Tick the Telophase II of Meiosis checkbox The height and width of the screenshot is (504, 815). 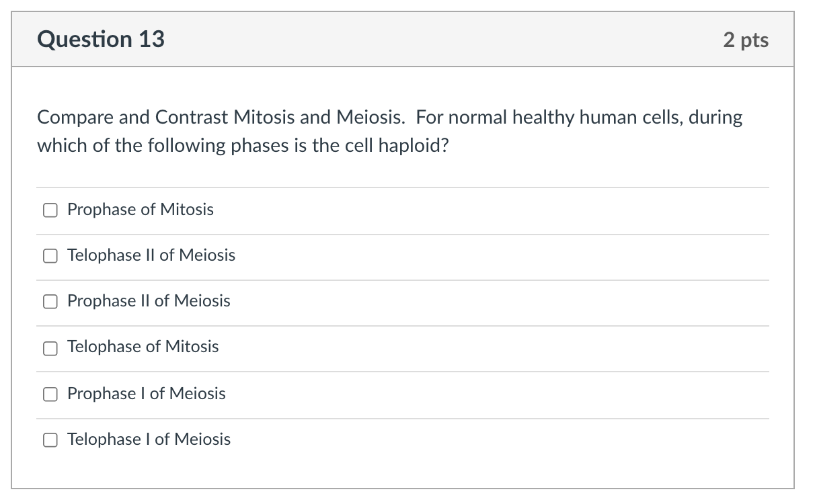[50, 256]
